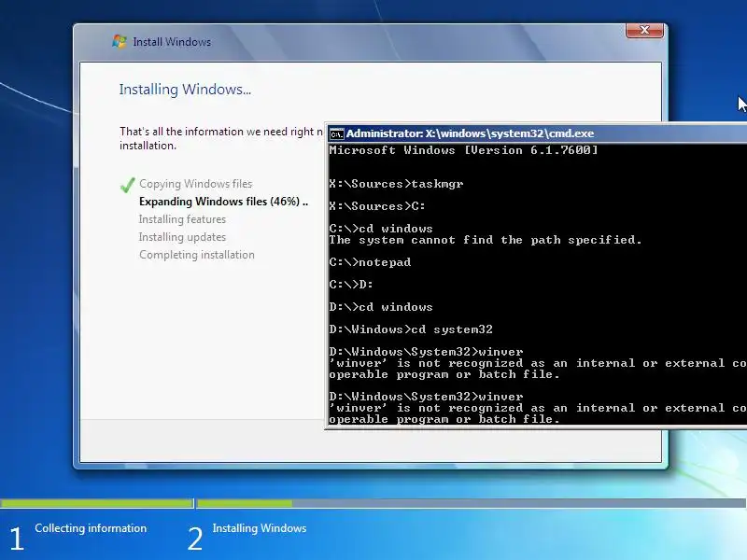This screenshot has height=560, width=747.
Task: Select 'Expanding Windows files (46%)' step
Action: 223,202
